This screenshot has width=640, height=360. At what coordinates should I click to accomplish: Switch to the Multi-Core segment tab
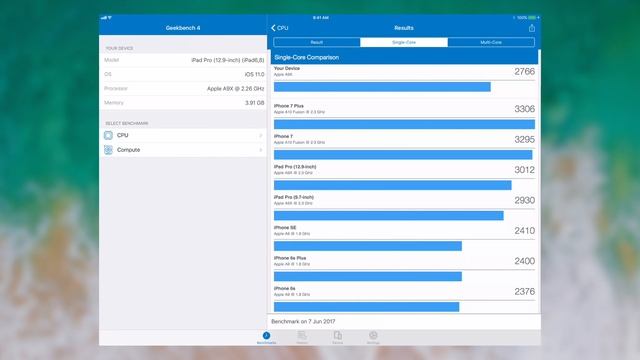(x=491, y=42)
